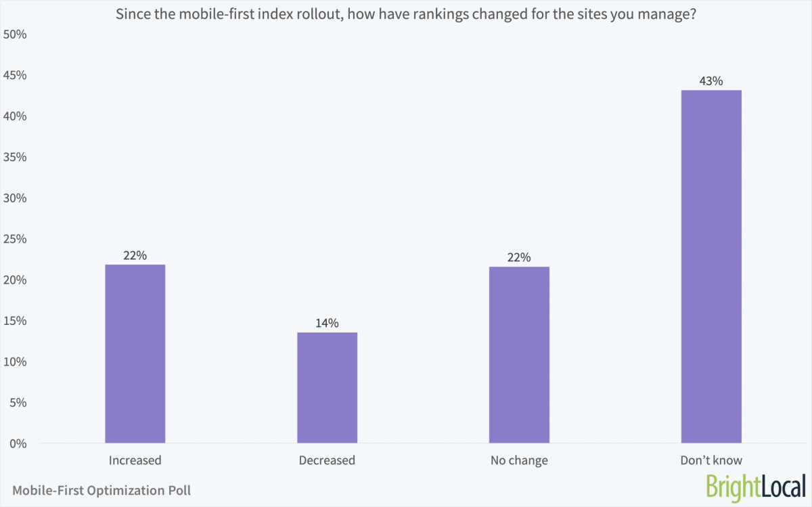
Task: Click the Decreased axis label
Action: 327,460
